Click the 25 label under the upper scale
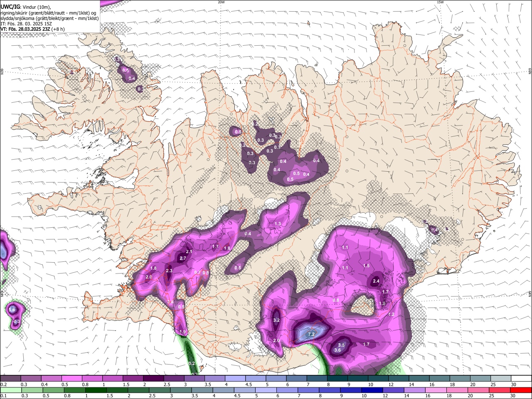Image resolution: width=532 pixels, height=399 pixels. 493,384
